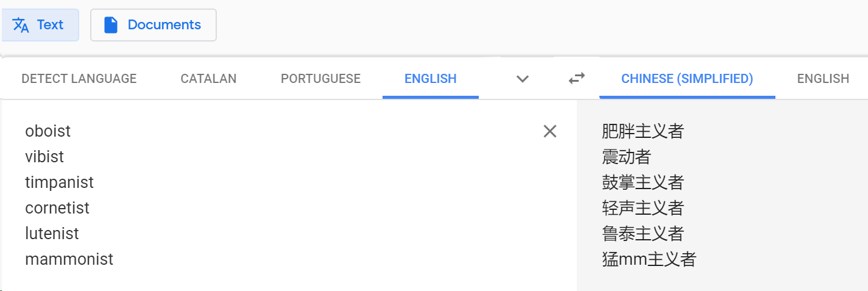Click the document icon on the Documents button
The image size is (868, 291).
(x=110, y=25)
